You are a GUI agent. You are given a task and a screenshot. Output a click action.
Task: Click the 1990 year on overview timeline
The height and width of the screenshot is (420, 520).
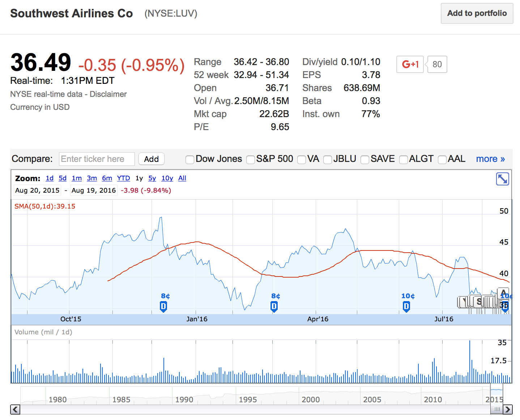tap(184, 399)
